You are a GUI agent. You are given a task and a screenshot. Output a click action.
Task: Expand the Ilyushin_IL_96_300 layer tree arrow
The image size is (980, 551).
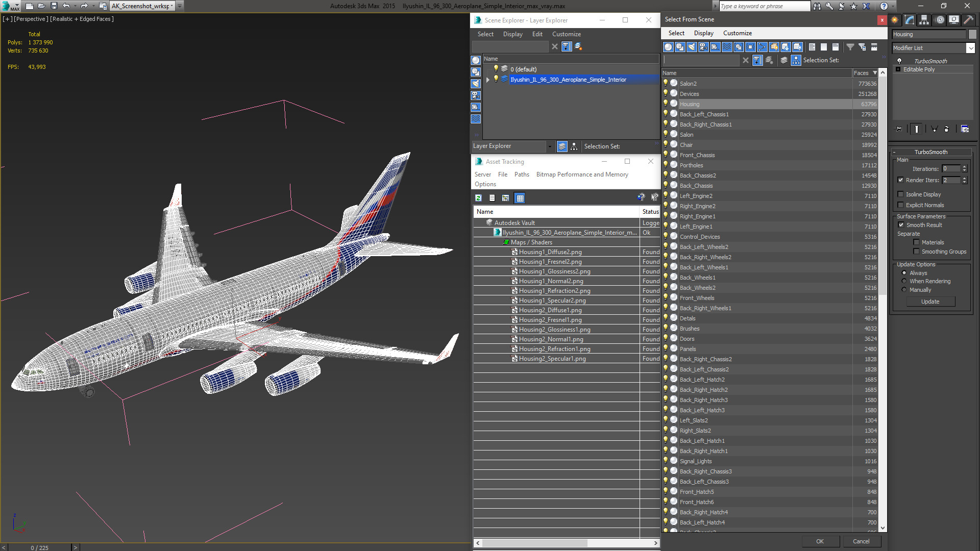tap(488, 80)
